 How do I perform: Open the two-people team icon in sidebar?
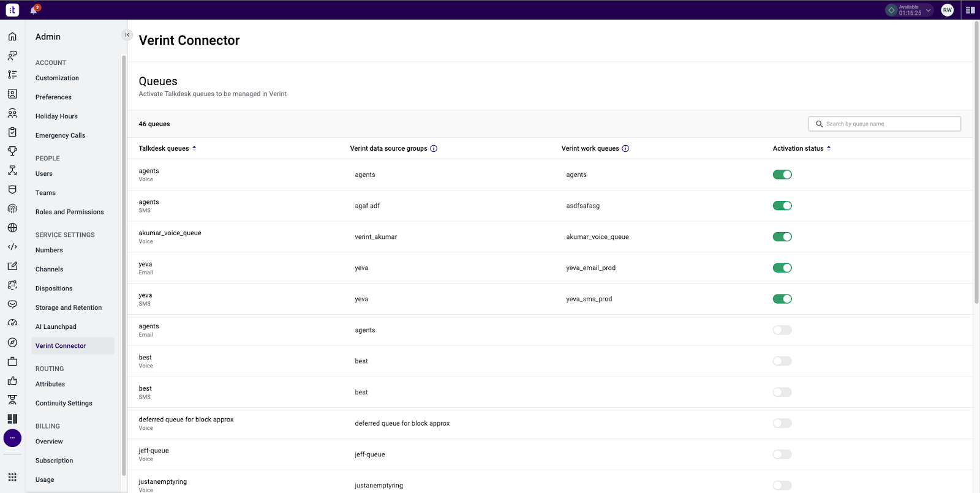(12, 113)
